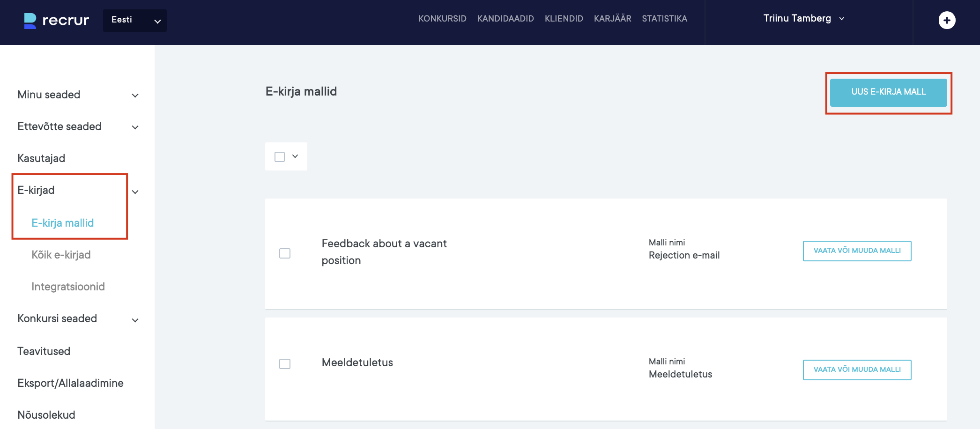
Task: Open bulk-select options chevron next to checkbox
Action: (295, 156)
